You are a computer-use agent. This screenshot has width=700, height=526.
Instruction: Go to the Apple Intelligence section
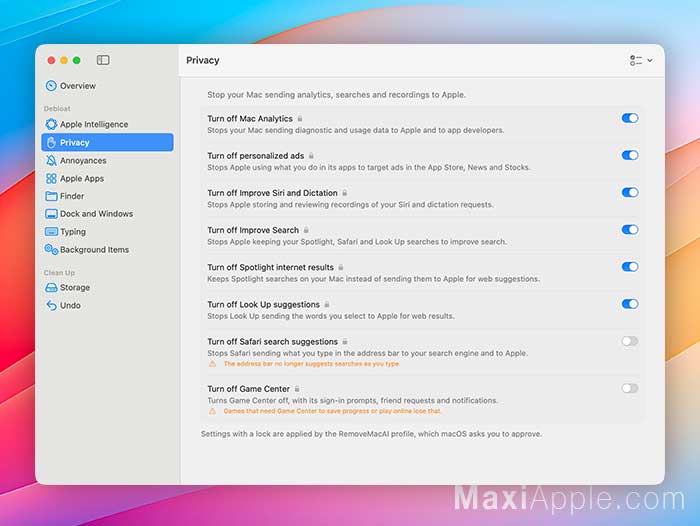point(107,124)
